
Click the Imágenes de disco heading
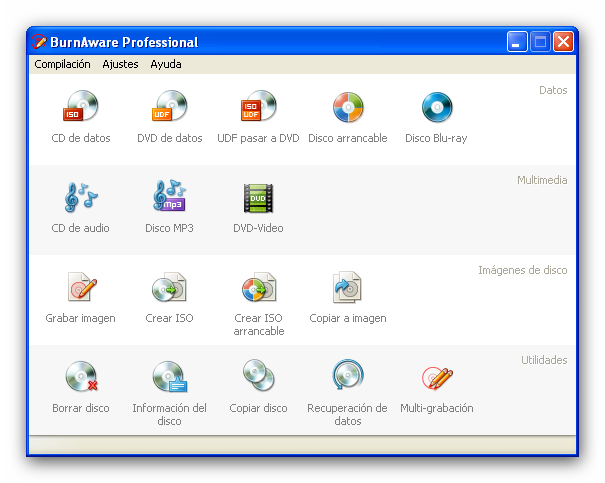tap(523, 270)
